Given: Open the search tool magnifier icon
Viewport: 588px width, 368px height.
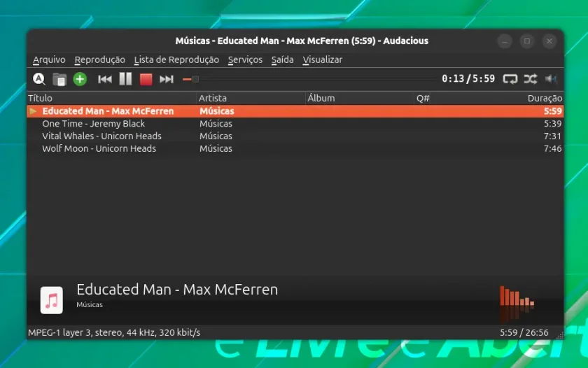Looking at the screenshot, I should [x=38, y=79].
